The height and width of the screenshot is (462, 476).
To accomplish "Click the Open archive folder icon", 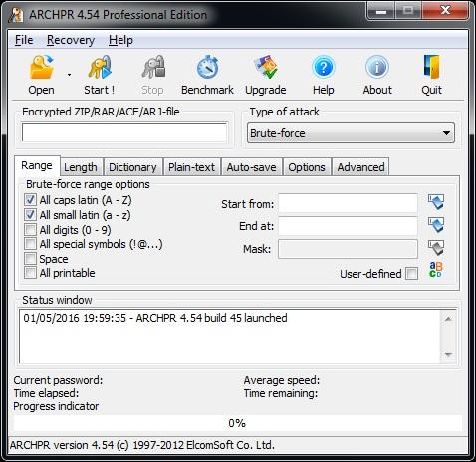I will [42, 67].
